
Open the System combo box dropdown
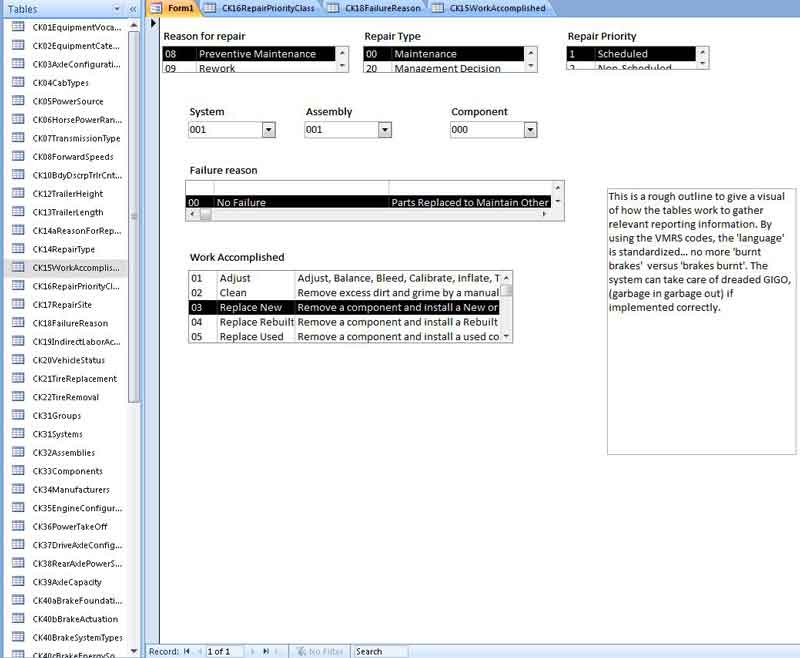[x=269, y=130]
